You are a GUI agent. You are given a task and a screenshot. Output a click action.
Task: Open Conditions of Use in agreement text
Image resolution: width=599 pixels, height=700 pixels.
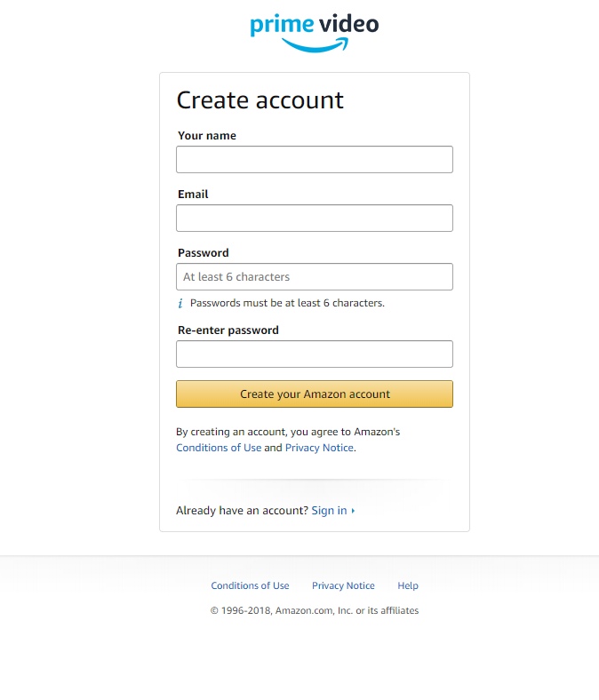point(219,448)
